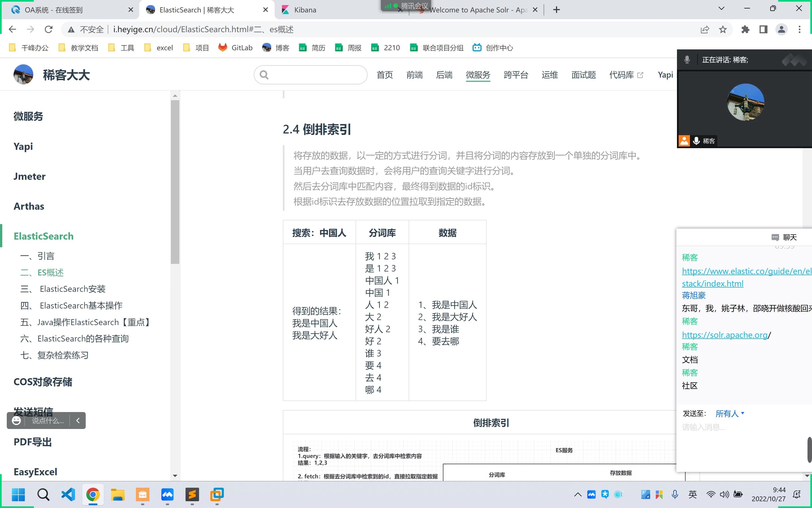Collapse floating chat bar arrow
The image size is (812, 508).
[78, 421]
